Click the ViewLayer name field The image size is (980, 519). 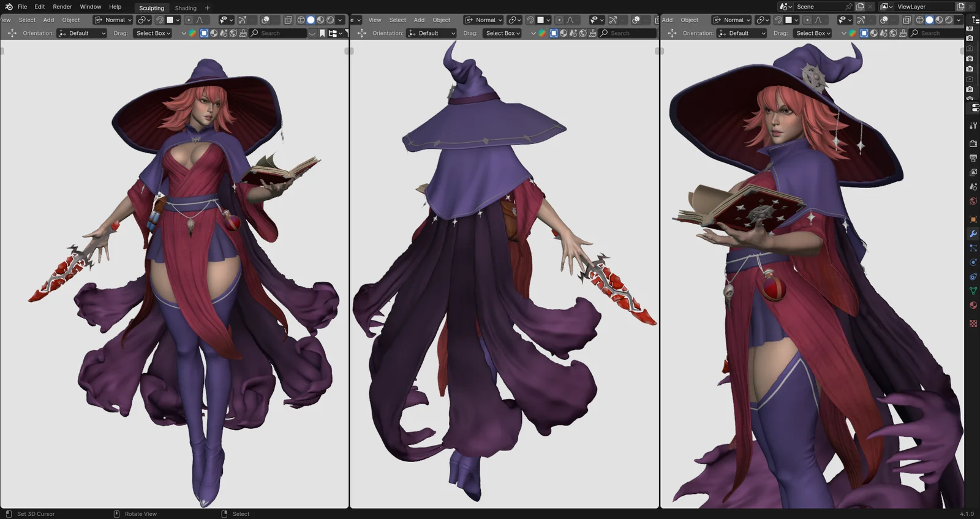924,7
